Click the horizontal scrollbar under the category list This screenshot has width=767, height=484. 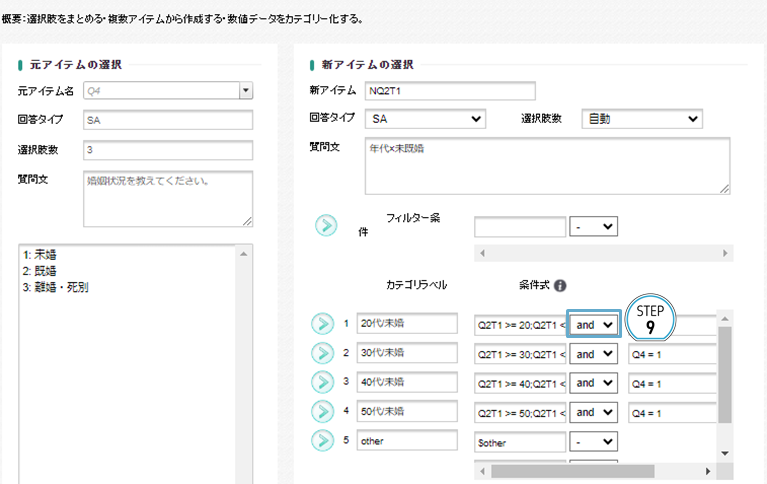(x=560, y=470)
